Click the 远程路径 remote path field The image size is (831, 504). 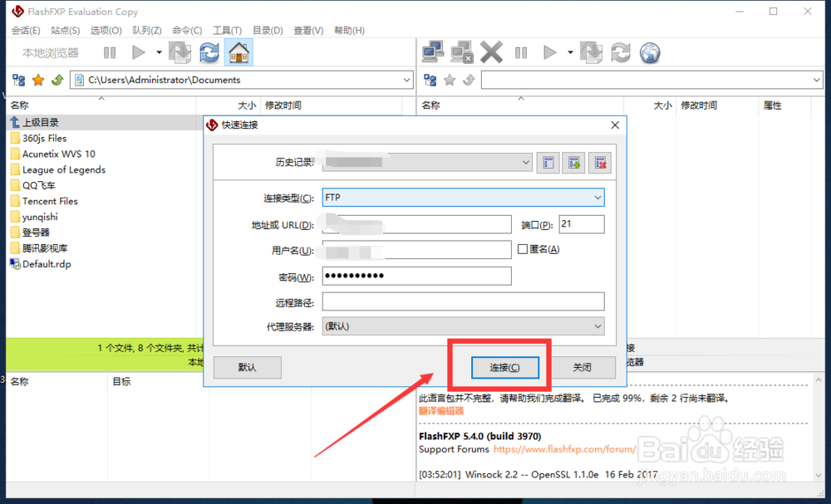(463, 301)
